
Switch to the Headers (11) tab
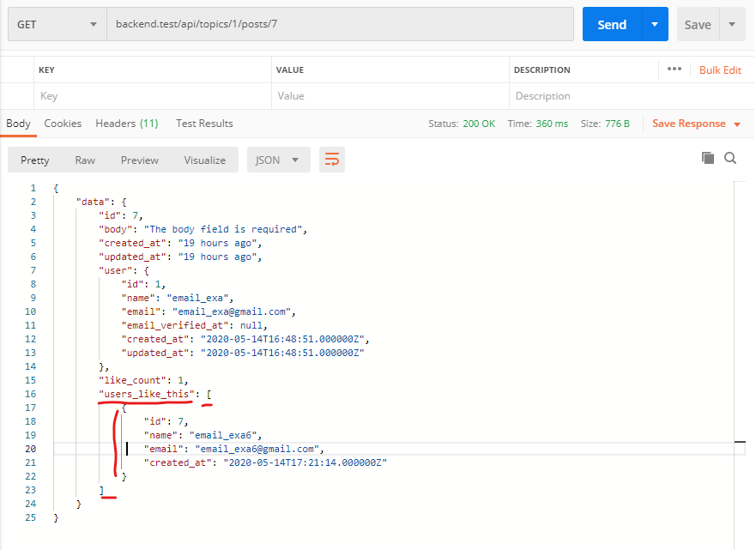(126, 124)
